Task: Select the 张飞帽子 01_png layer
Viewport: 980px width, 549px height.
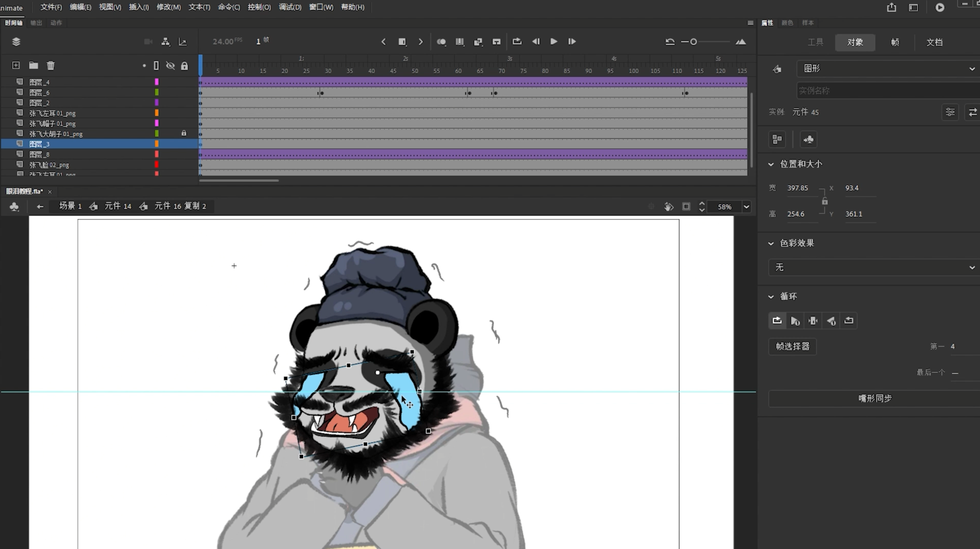Action: [x=52, y=123]
